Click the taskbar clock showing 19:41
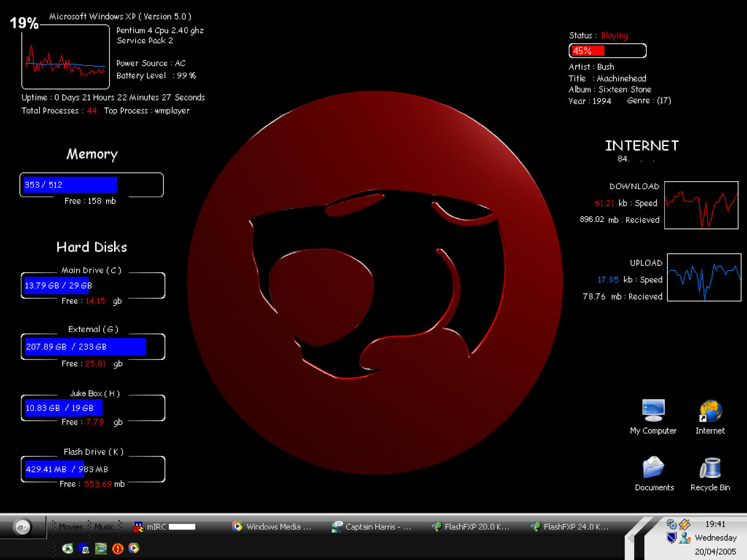Image resolution: width=747 pixels, height=560 pixels. (x=715, y=524)
